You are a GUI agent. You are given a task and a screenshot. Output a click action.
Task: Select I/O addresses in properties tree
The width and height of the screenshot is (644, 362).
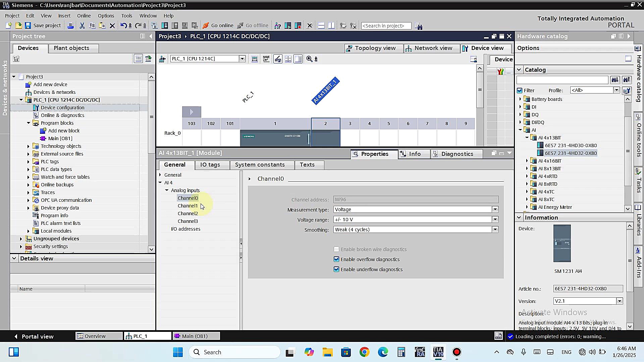coord(185,229)
